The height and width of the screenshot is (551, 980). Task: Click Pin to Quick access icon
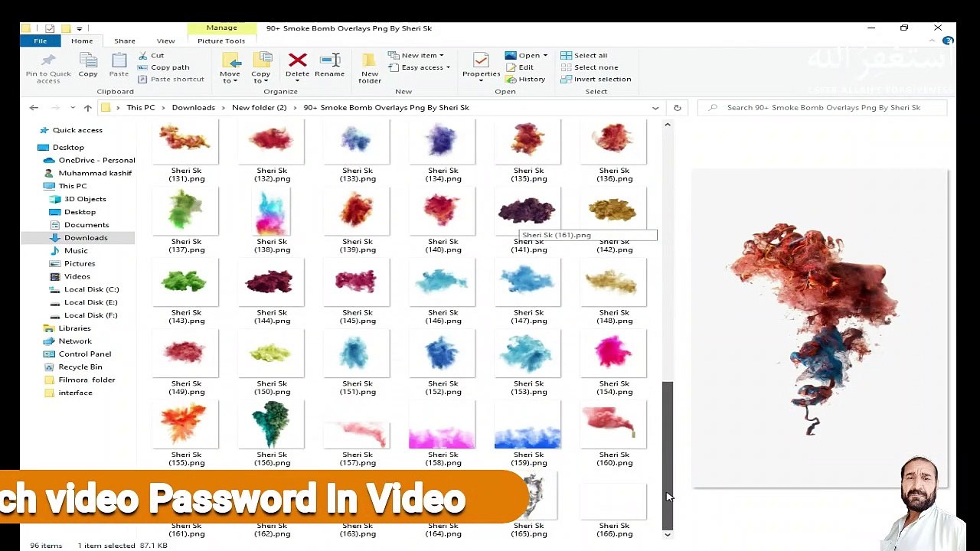[48, 60]
